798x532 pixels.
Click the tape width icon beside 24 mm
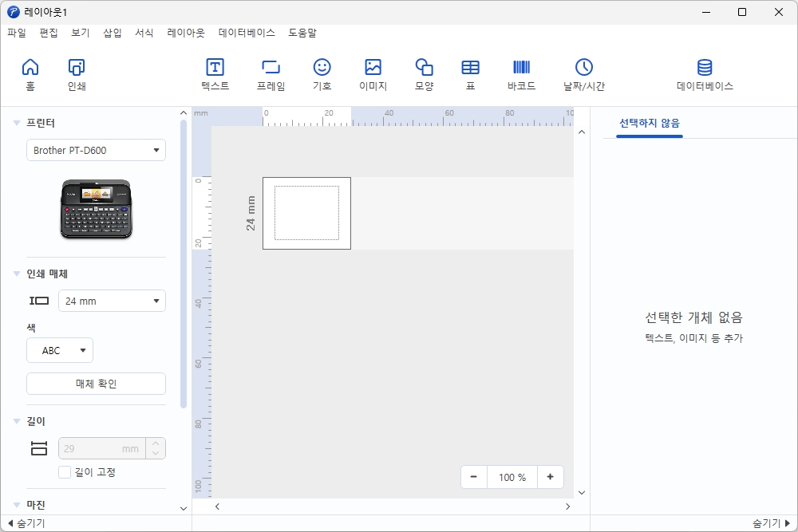point(39,301)
